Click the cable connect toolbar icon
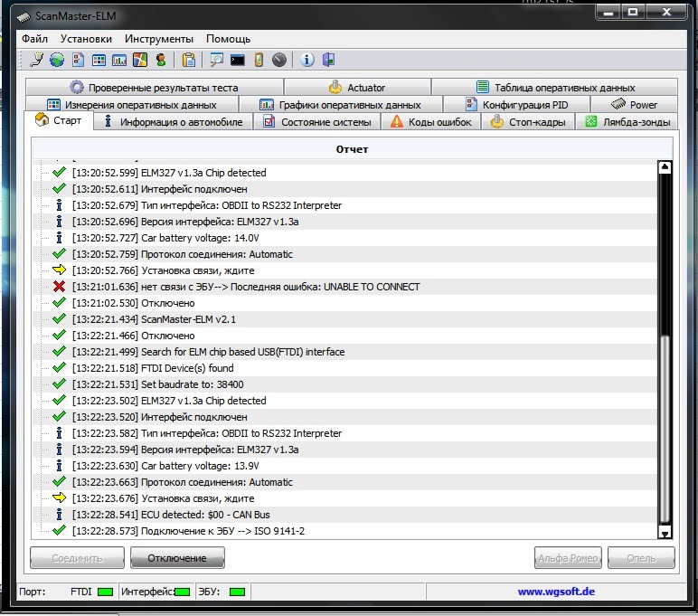This screenshot has height=616, width=698. coord(36,60)
